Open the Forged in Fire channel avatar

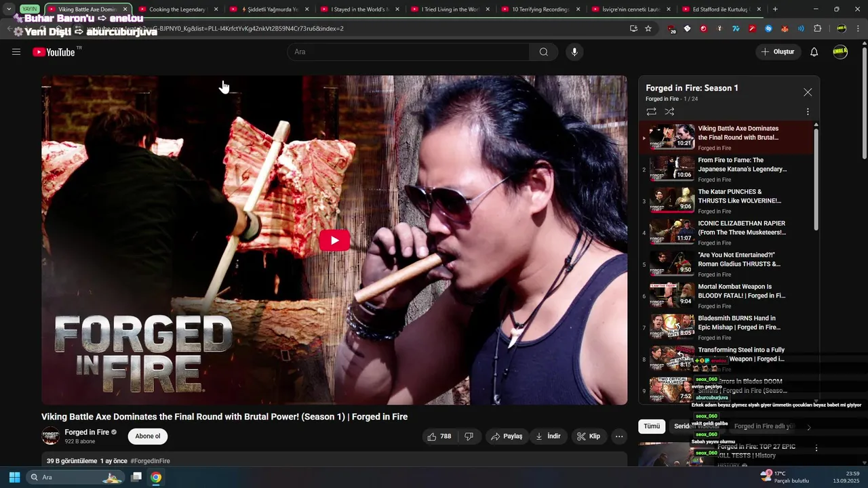51,436
